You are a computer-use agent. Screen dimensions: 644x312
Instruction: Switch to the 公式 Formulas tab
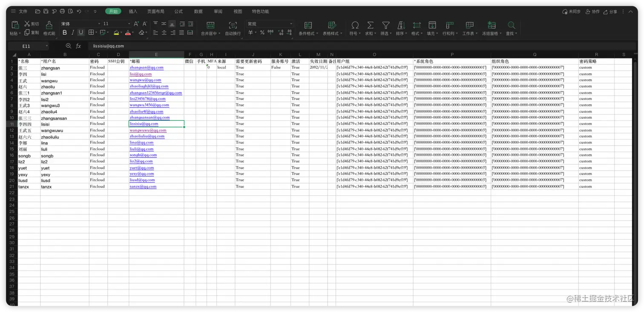pyautogui.click(x=178, y=11)
